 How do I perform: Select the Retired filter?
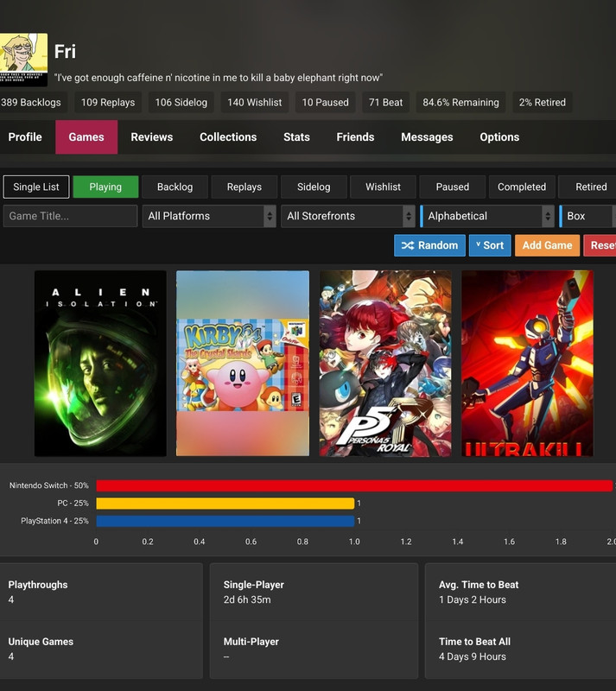(587, 187)
